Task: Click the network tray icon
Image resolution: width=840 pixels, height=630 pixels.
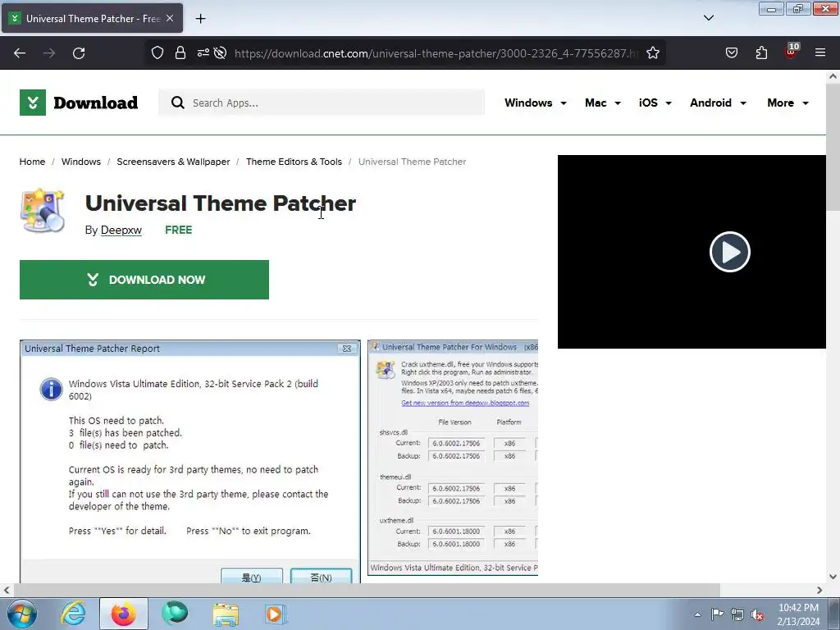Action: [737, 614]
